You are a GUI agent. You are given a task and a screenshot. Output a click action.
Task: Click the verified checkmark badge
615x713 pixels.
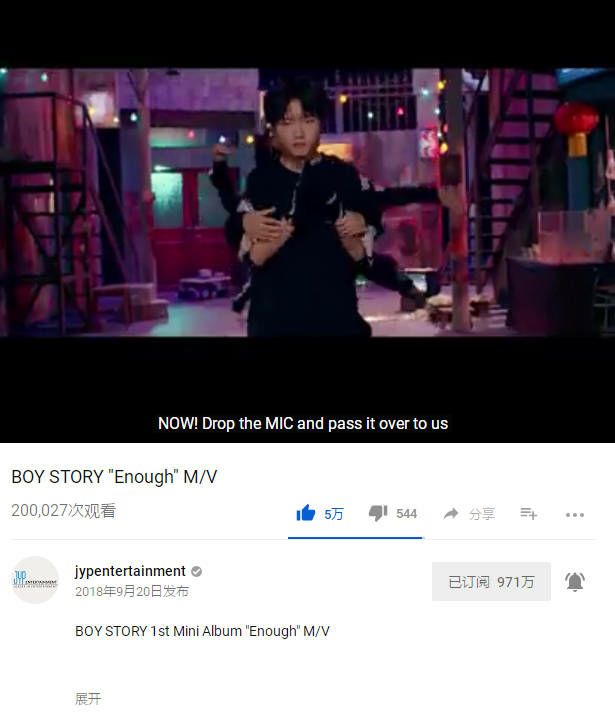[197, 572]
